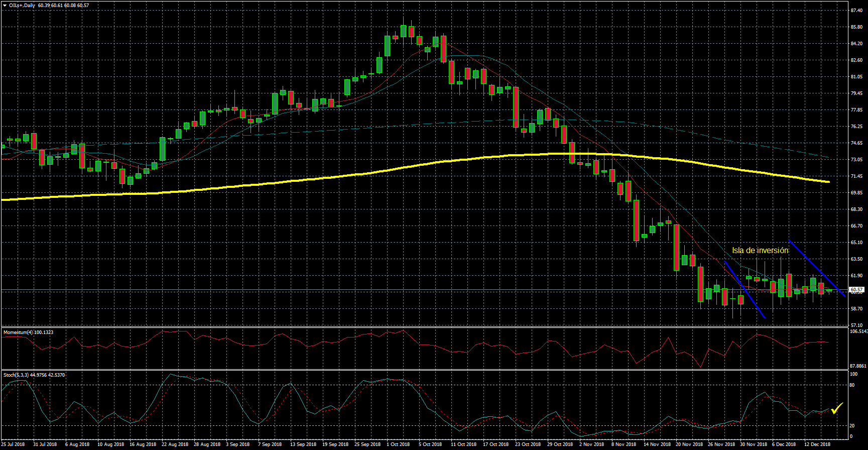Select the 'Isla de inversión' text label
This screenshot has height=450, width=868.
[x=760, y=251]
